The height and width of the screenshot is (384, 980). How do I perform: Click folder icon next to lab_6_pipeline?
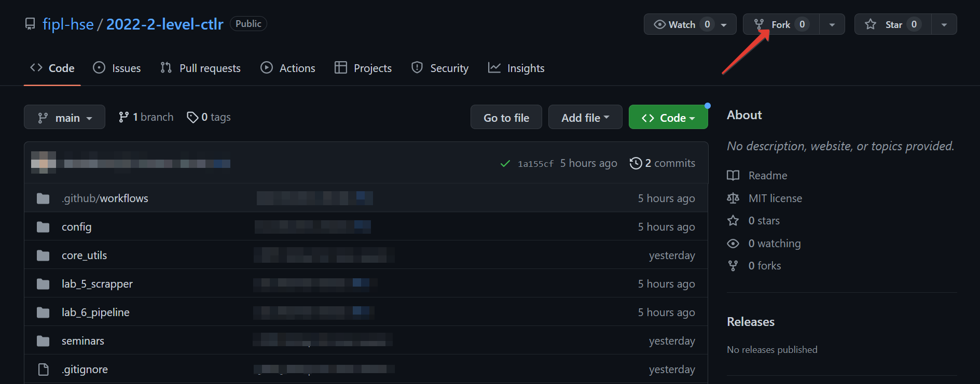click(x=43, y=312)
